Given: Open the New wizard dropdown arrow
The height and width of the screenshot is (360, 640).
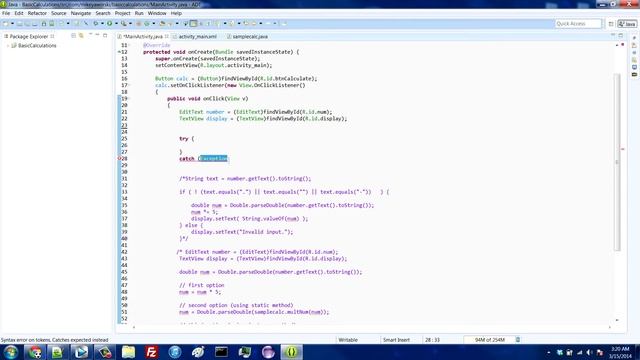Looking at the screenshot, I should (12, 24).
